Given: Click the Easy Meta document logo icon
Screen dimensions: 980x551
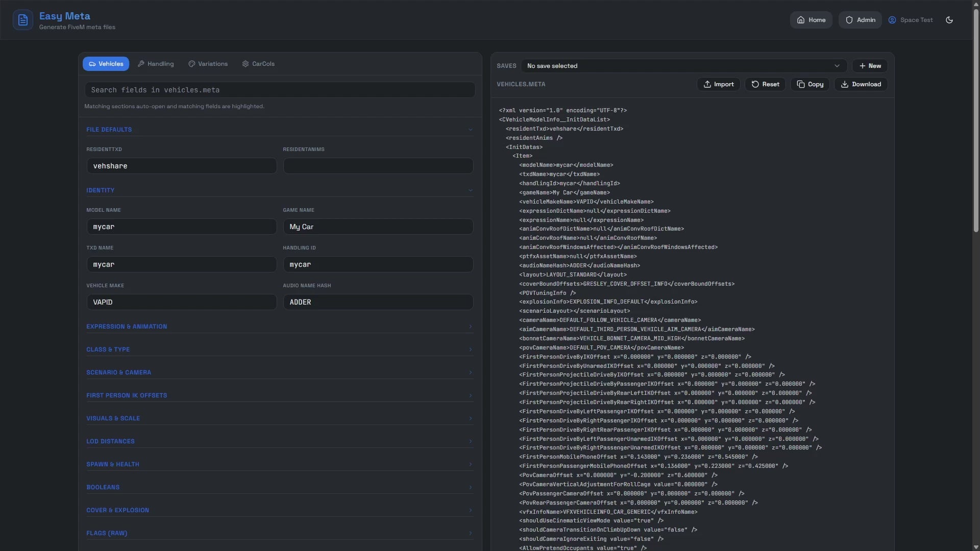Looking at the screenshot, I should click(23, 20).
